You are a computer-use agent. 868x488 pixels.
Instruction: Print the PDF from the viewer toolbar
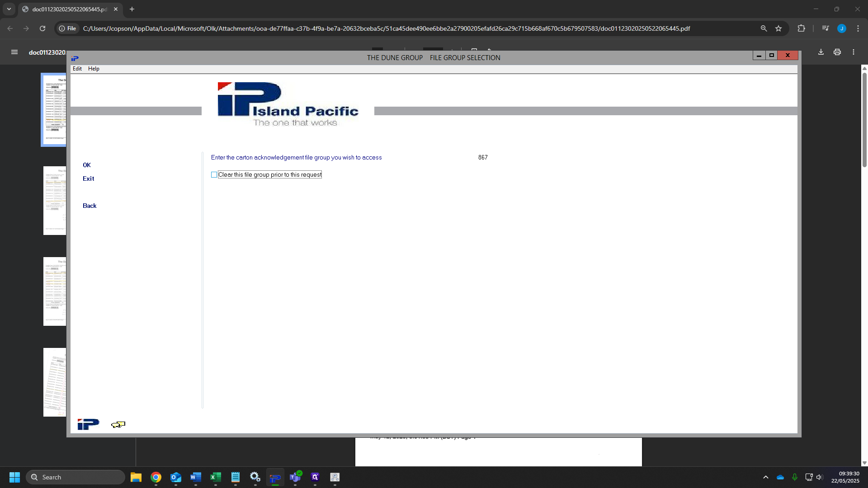(x=837, y=52)
